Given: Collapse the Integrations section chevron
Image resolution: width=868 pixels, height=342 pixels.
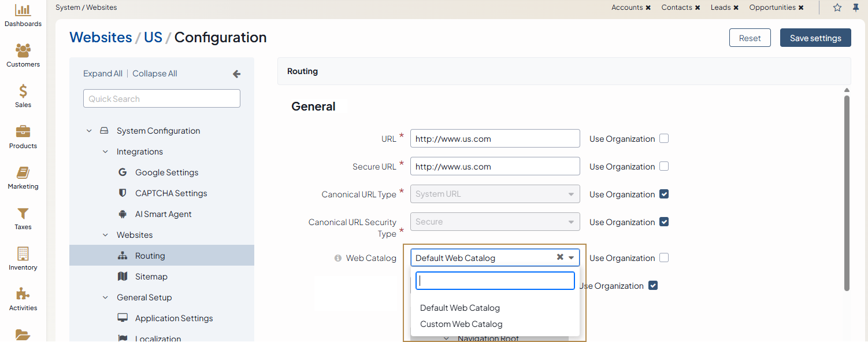Looking at the screenshot, I should coord(105,152).
